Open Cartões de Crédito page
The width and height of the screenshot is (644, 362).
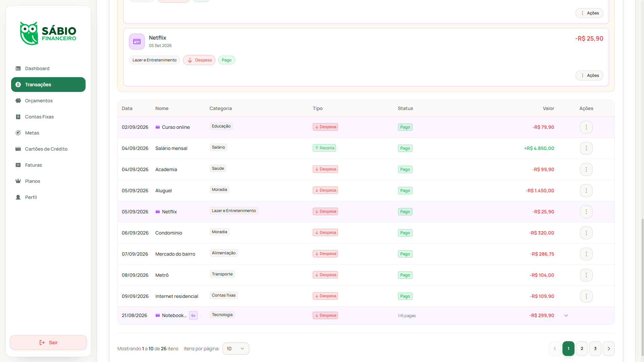[x=48, y=149]
